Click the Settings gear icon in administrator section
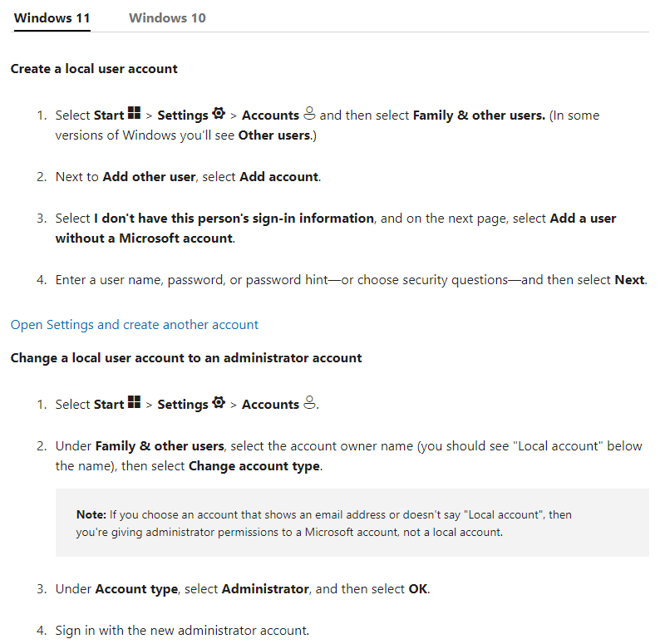 [x=219, y=402]
